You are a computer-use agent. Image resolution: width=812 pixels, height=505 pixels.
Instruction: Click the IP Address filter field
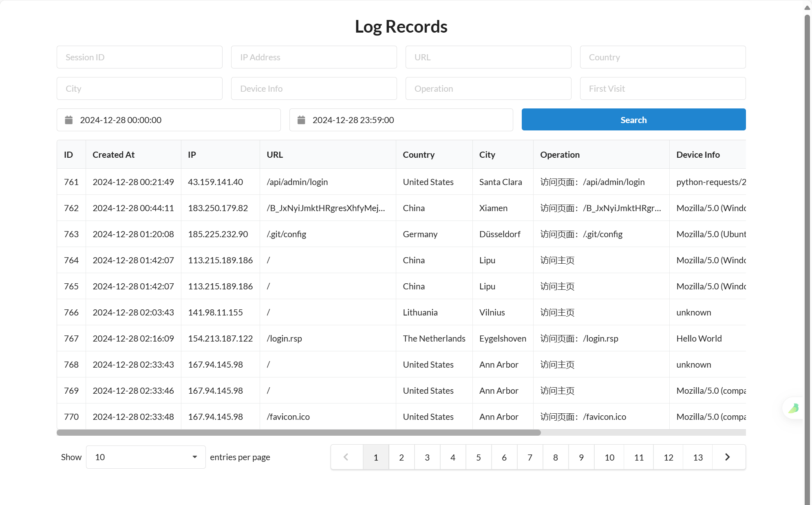(x=314, y=57)
